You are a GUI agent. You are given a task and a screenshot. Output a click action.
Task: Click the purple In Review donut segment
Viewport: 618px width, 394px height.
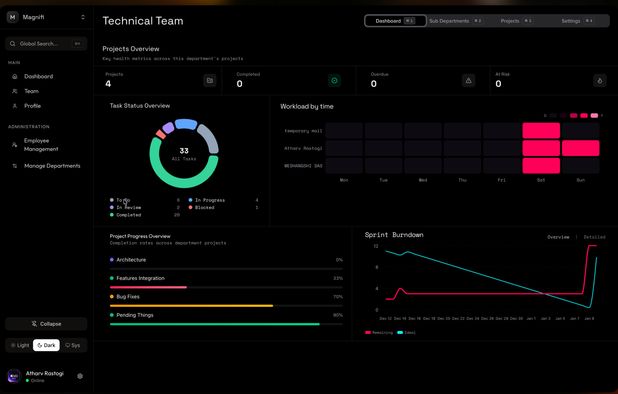(168, 128)
